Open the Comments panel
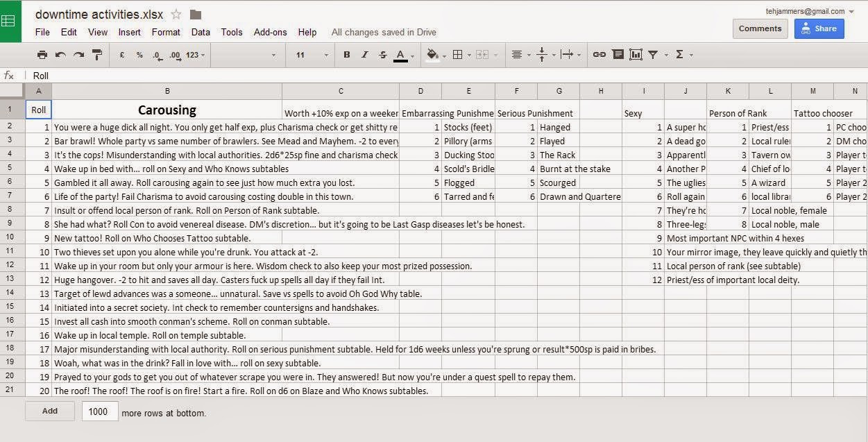The image size is (868, 442). [x=760, y=28]
